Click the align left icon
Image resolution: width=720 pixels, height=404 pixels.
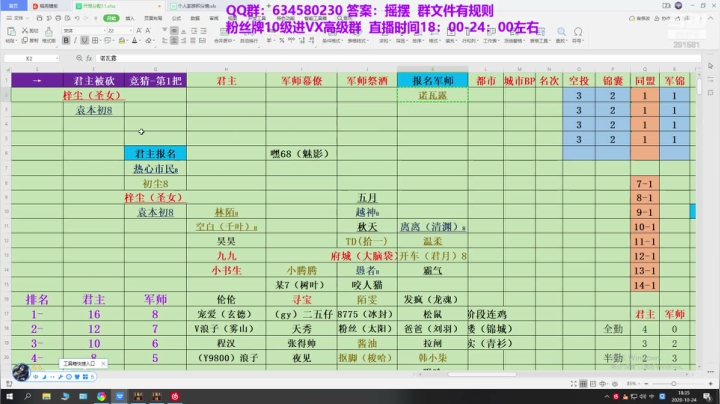click(164, 40)
